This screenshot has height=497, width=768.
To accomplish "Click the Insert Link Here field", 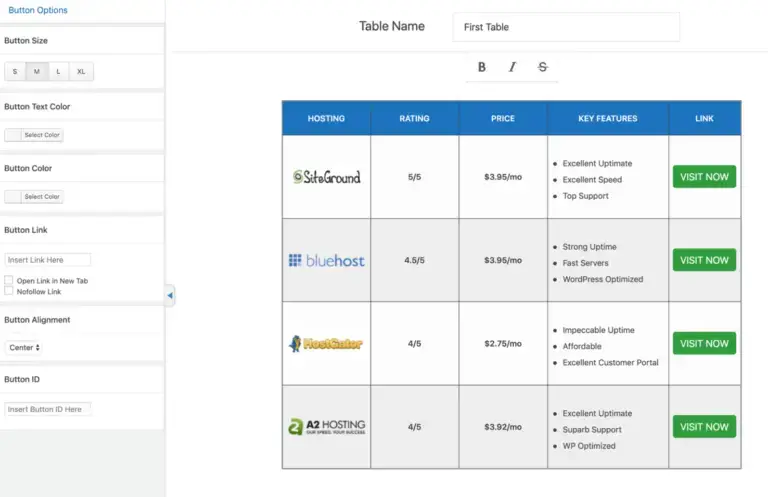I will point(48,260).
